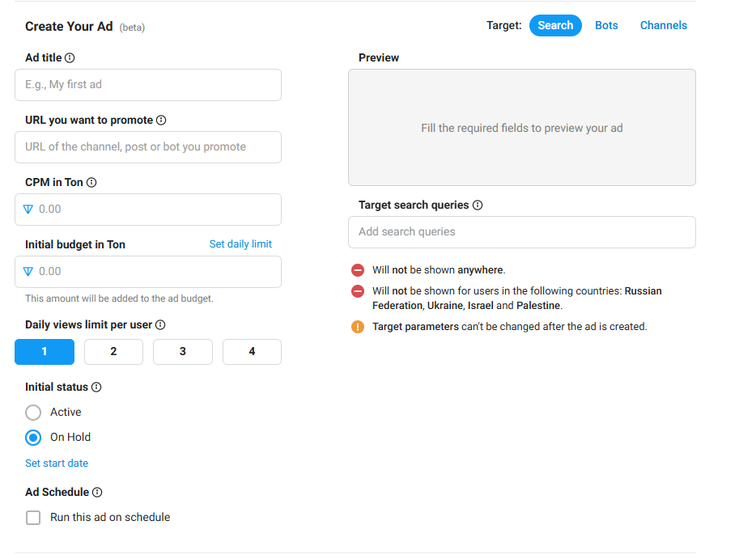Click the info icon next to Ad Schedule
Image resolution: width=756 pixels, height=559 pixels.
pyautogui.click(x=97, y=493)
